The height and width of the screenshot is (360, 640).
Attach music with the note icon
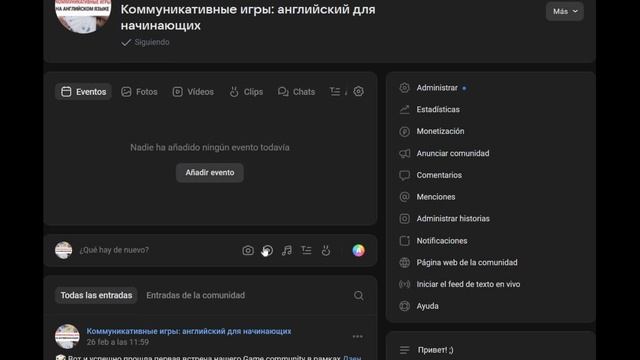click(287, 250)
